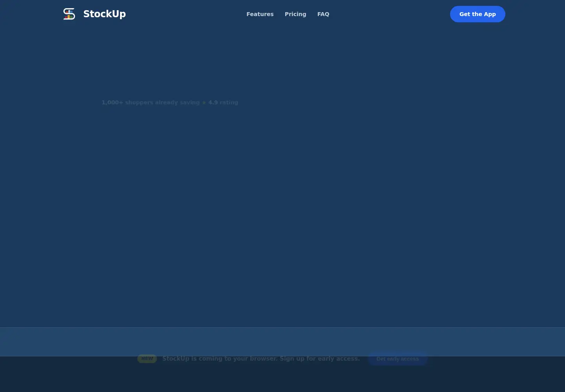
Task: Click the '4.9 rating' text
Action: (223, 102)
